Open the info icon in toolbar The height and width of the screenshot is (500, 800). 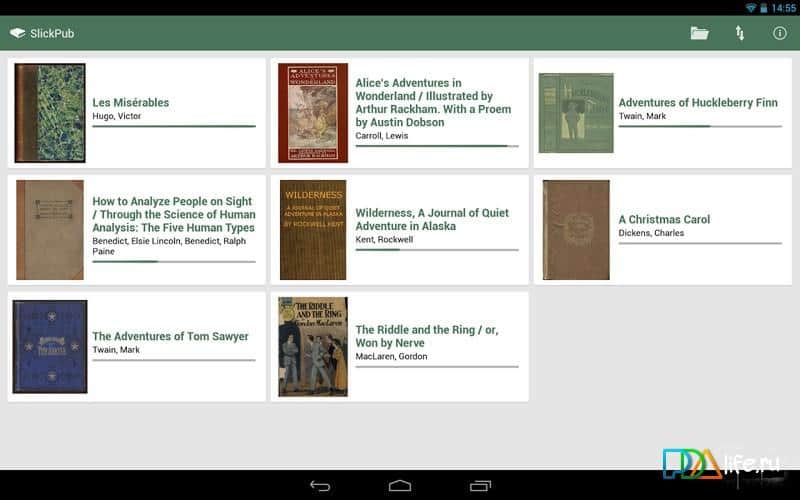(x=779, y=33)
